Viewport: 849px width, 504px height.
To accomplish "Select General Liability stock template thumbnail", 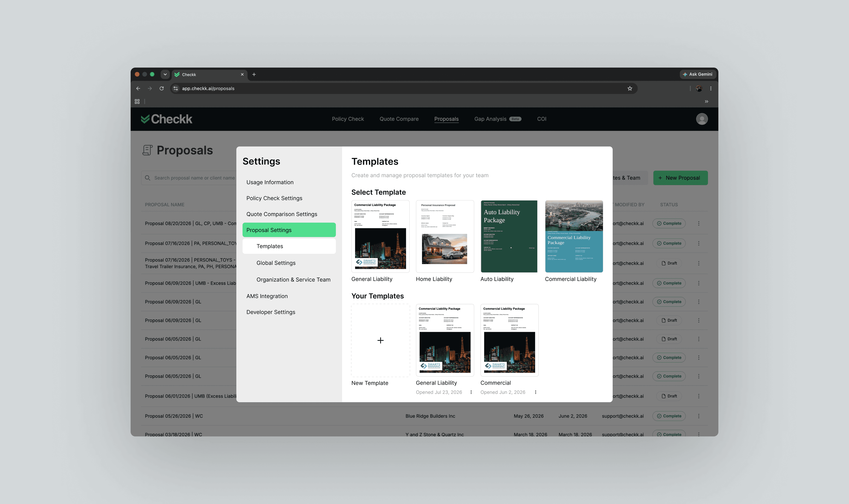I will pyautogui.click(x=380, y=236).
